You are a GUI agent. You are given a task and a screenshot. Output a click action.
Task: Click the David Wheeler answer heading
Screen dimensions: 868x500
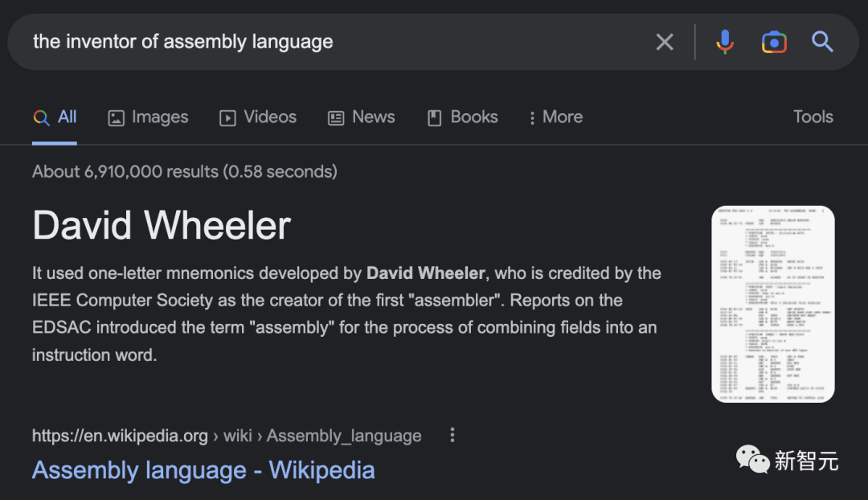162,226
